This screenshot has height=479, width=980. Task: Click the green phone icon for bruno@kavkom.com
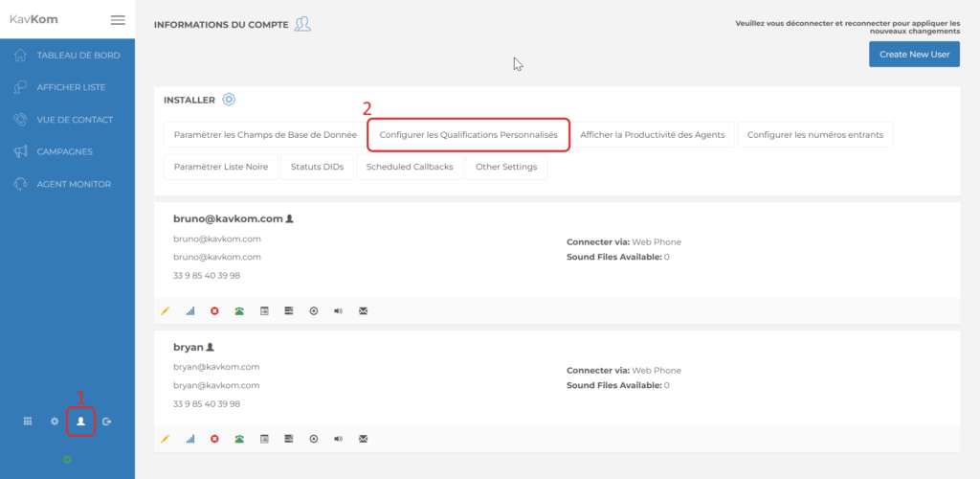[239, 311]
